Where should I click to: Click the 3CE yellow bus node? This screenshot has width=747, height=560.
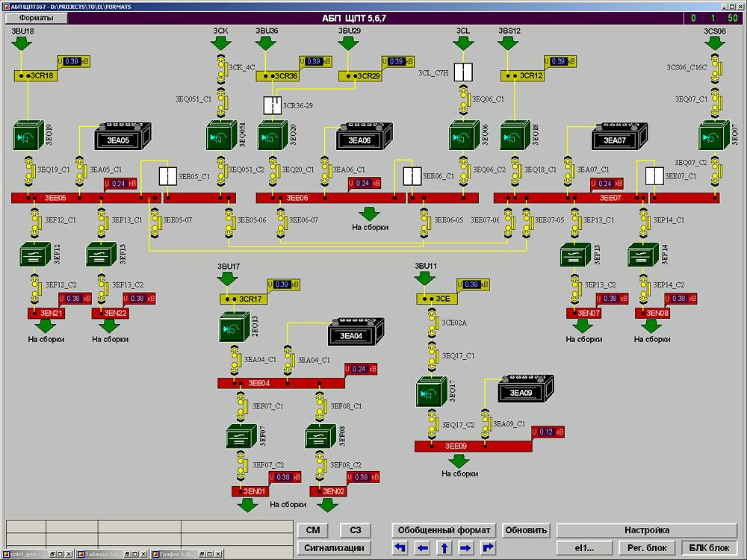click(x=437, y=299)
